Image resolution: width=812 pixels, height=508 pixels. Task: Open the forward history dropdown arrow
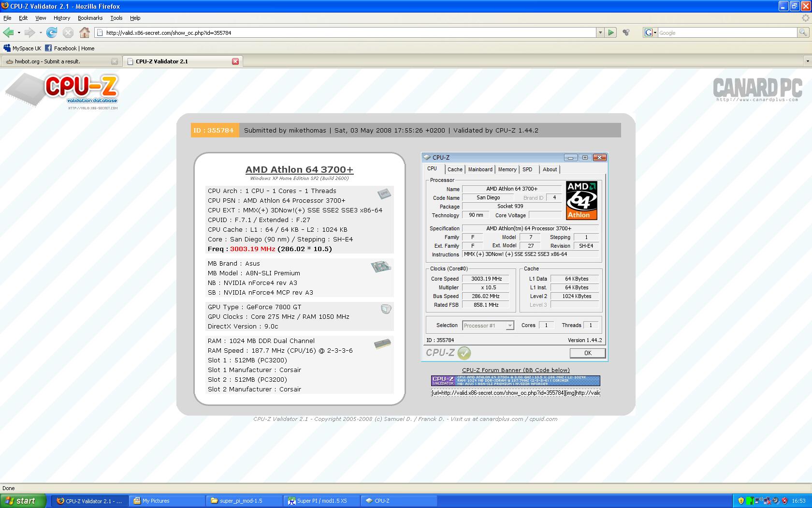pyautogui.click(x=41, y=32)
